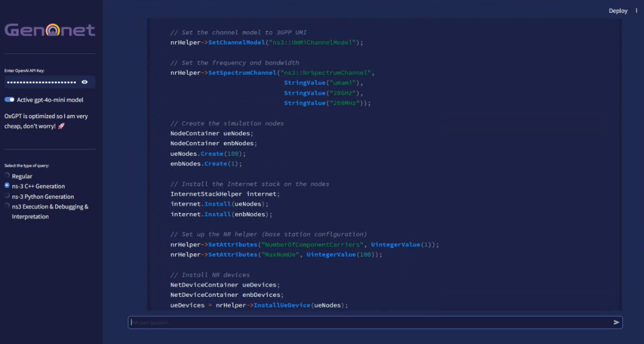Open the three-dot main menu

636,11
